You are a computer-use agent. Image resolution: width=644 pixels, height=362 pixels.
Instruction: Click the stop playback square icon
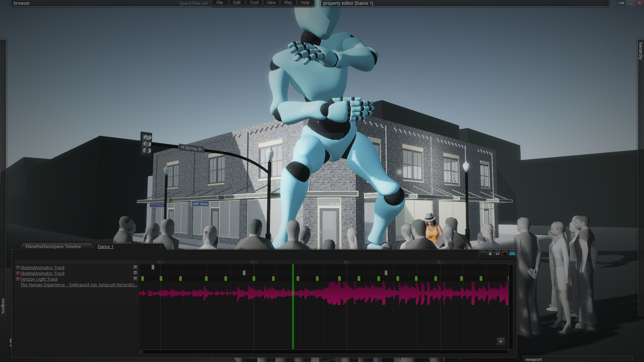(490, 254)
